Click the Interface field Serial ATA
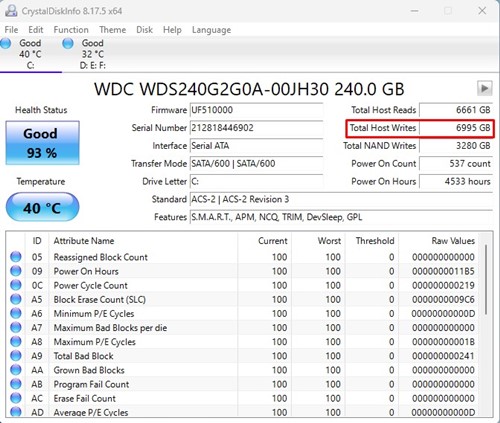This screenshot has width=500, height=423. [256, 146]
